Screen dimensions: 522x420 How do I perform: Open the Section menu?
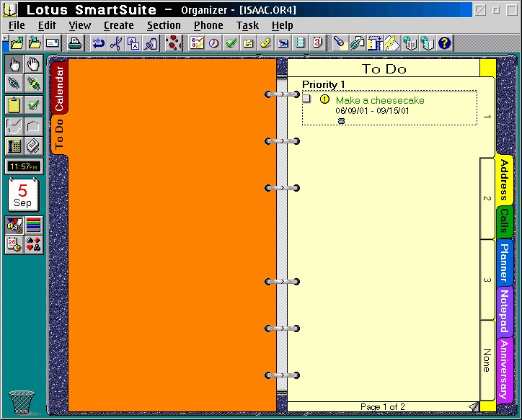[x=164, y=26]
